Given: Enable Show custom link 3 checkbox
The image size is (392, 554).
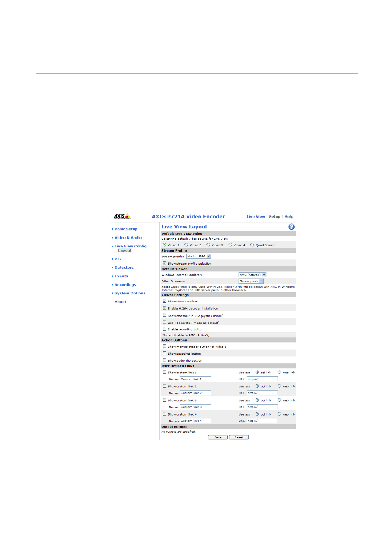Looking at the screenshot, I should pos(164,400).
